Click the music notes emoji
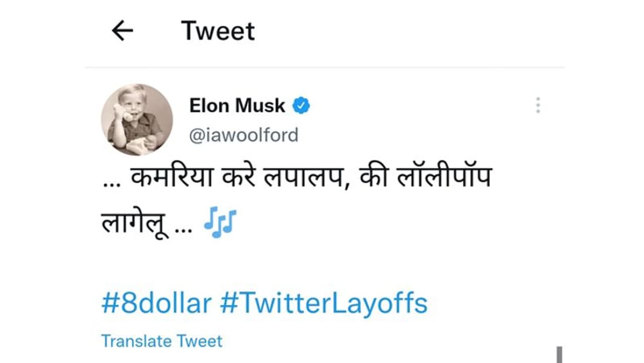 [x=220, y=223]
